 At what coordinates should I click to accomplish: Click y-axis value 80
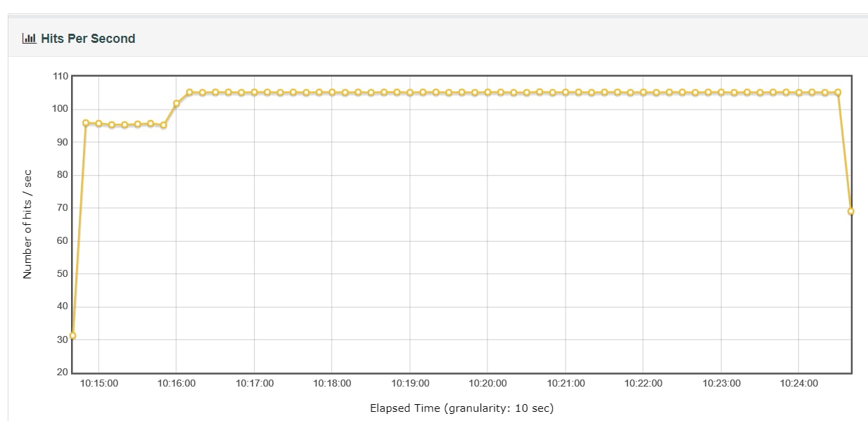pyautogui.click(x=63, y=175)
